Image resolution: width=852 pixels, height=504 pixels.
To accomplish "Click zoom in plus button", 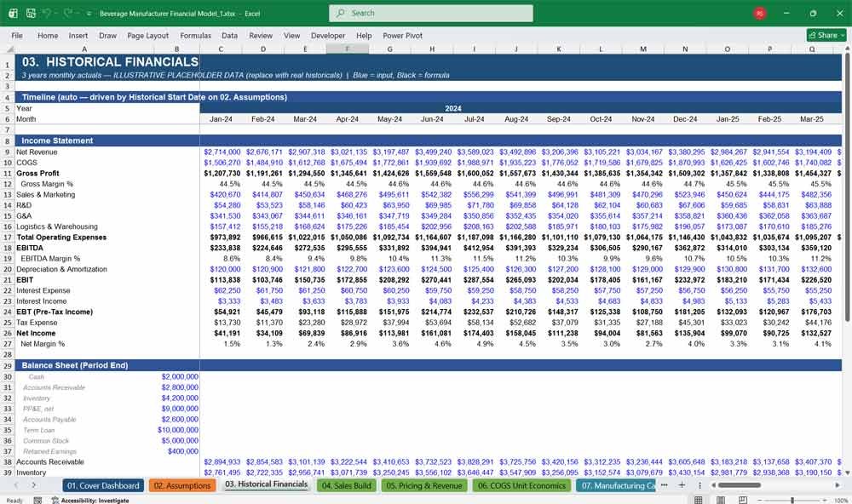I will tap(824, 500).
